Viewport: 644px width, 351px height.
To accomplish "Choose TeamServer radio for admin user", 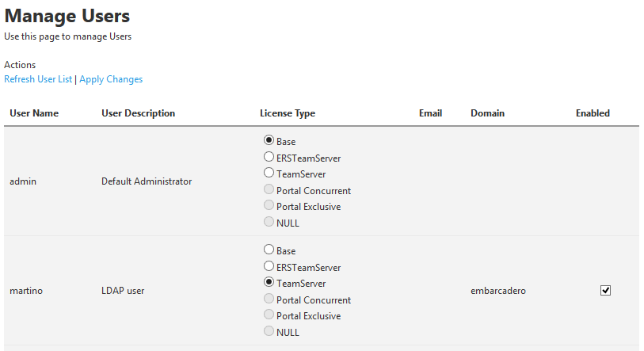I will [269, 173].
